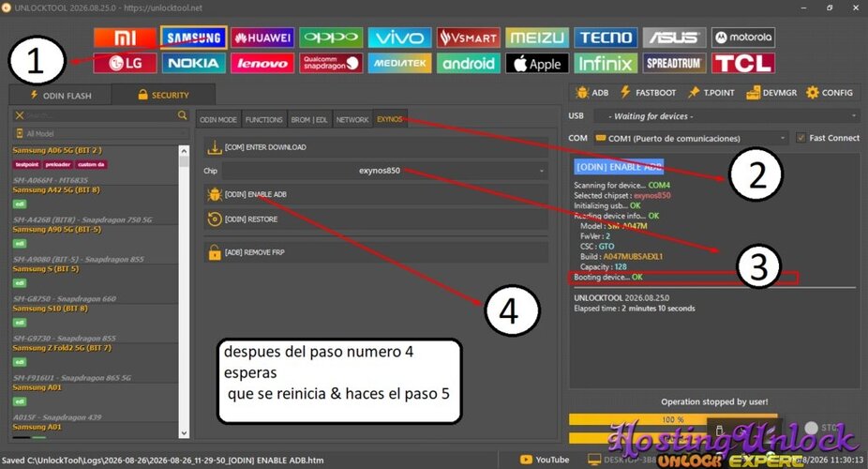Click the saved log file path text
The height and width of the screenshot is (469, 868).
162,461
